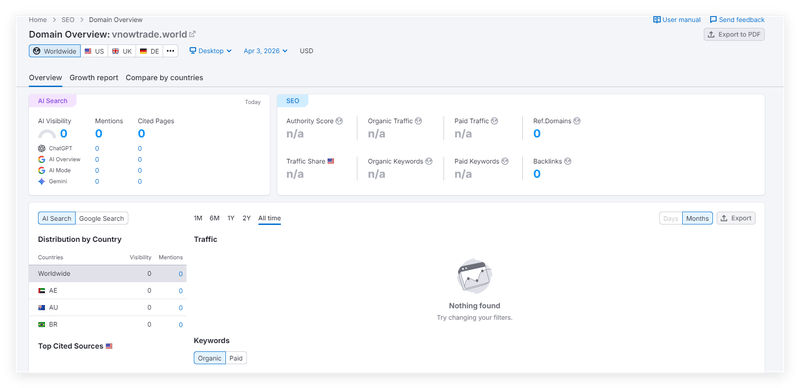Click the Ref.Domains value 0

coord(537,134)
